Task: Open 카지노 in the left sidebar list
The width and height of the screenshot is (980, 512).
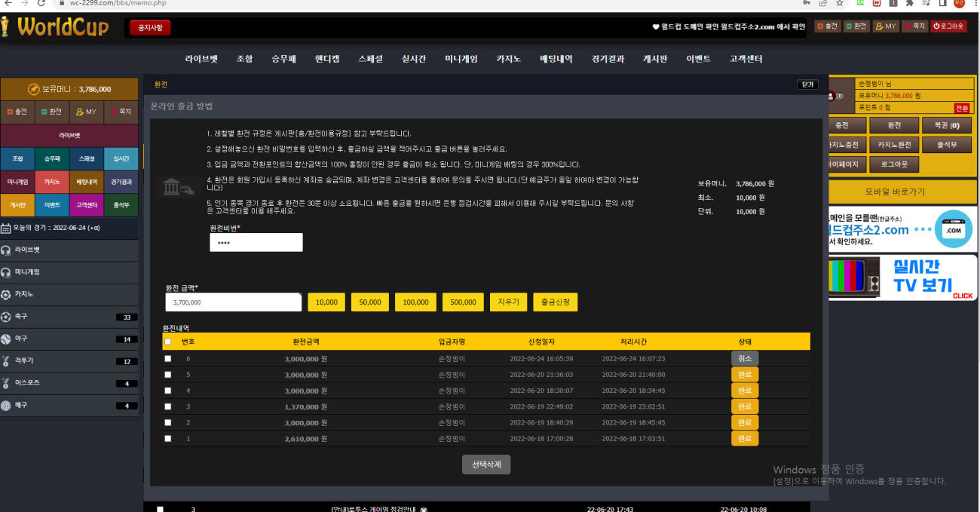Action: (x=24, y=294)
